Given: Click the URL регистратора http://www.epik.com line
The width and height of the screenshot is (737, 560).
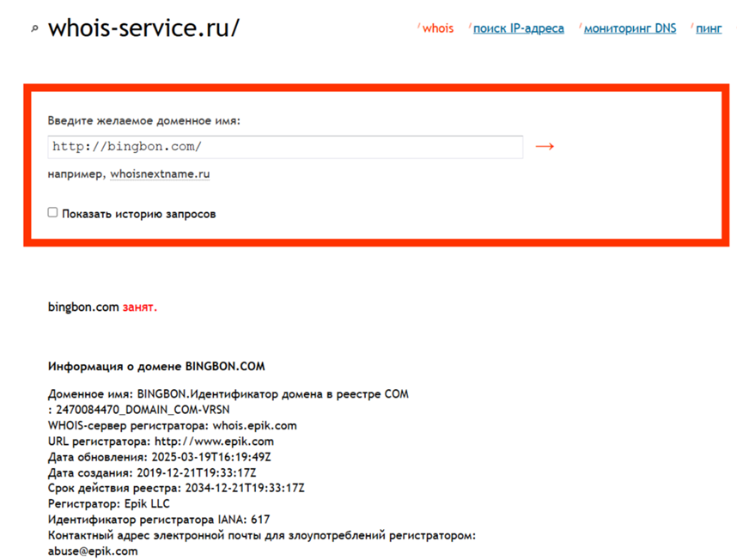Looking at the screenshot, I should 161,441.
